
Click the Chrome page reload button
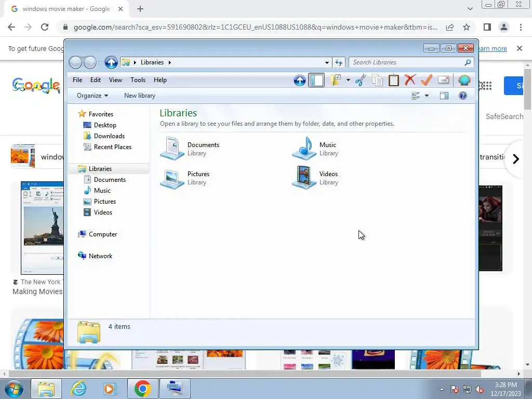[x=45, y=27]
